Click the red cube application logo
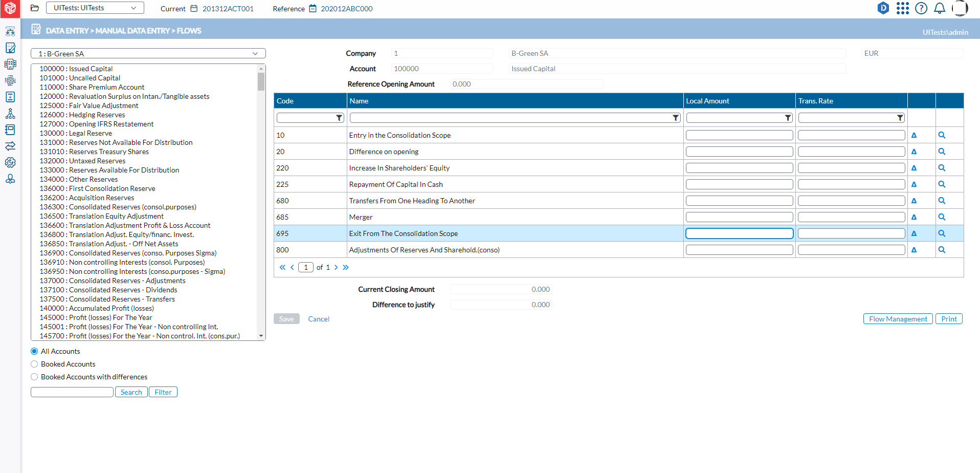Screen dimensions: 980x473 pos(10,9)
